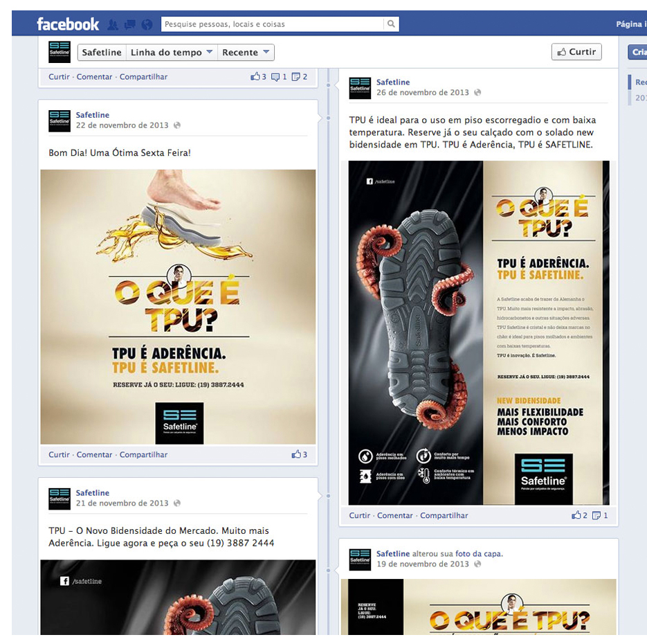Screen dimensions: 647x644
Task: Click the Facebook logo in header
Action: [x=68, y=24]
